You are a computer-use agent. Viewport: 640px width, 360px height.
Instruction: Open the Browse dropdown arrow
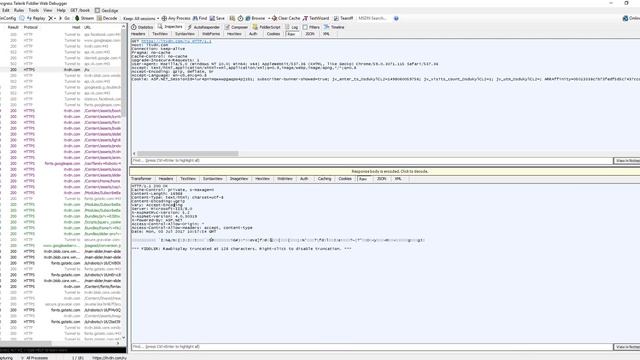click(x=269, y=18)
